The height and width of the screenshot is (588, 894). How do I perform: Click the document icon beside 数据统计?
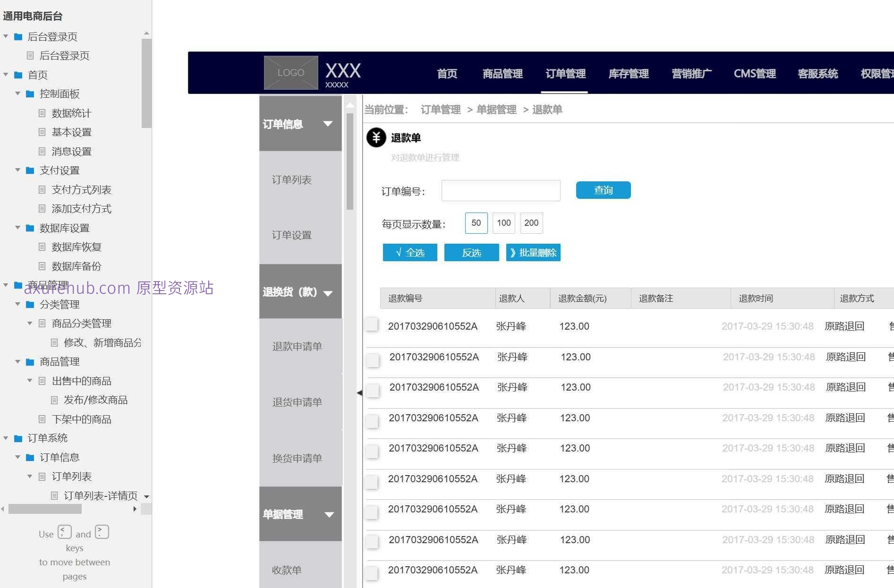coord(42,113)
